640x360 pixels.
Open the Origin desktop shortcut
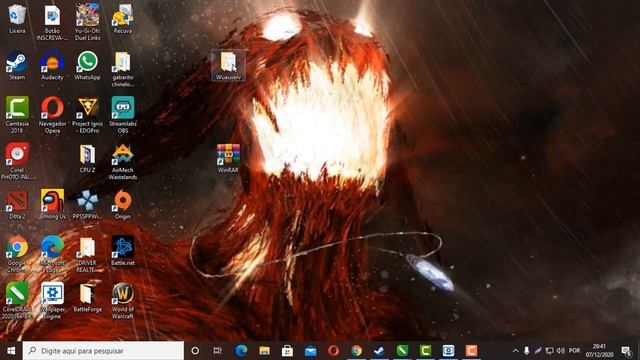click(x=123, y=205)
